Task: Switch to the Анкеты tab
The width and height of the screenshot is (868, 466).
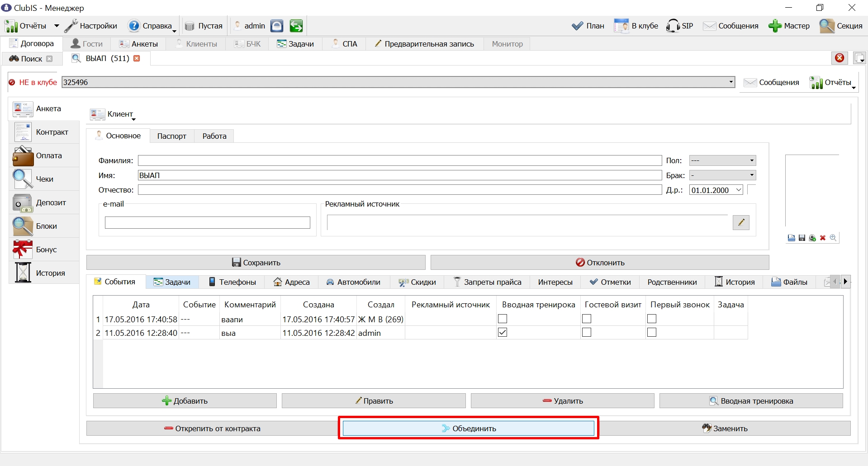Action: click(x=138, y=44)
